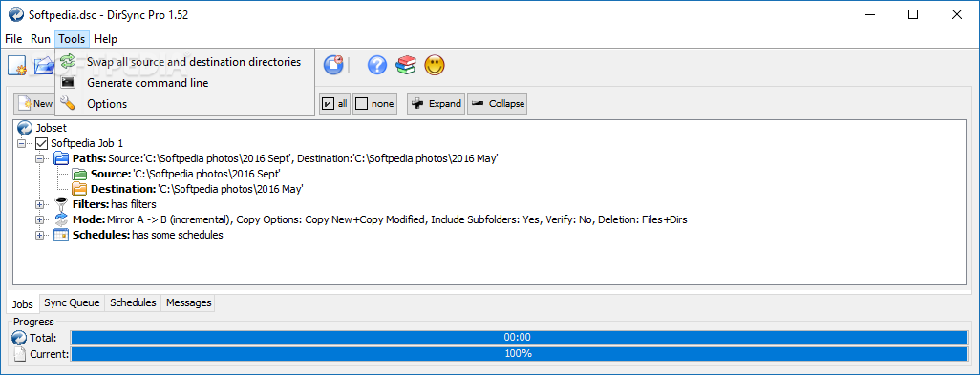The height and width of the screenshot is (375, 980).
Task: Click the Current progress bar showing 100%
Action: pos(519,354)
